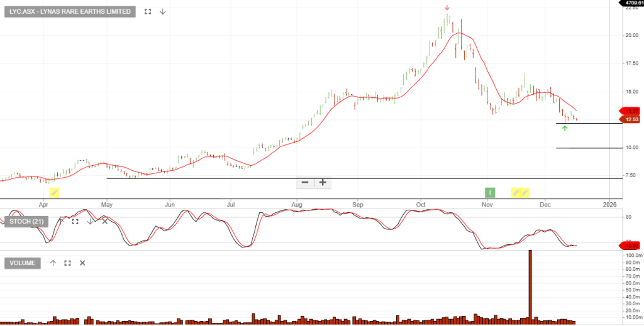This screenshot has width=644, height=326.
Task: Click the STOCH (21) indicator label
Action: point(28,221)
